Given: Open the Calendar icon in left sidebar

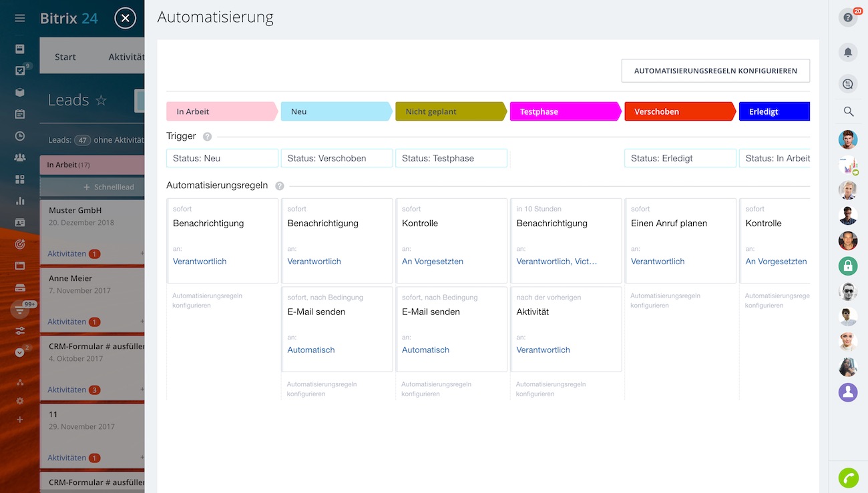Looking at the screenshot, I should tap(20, 114).
